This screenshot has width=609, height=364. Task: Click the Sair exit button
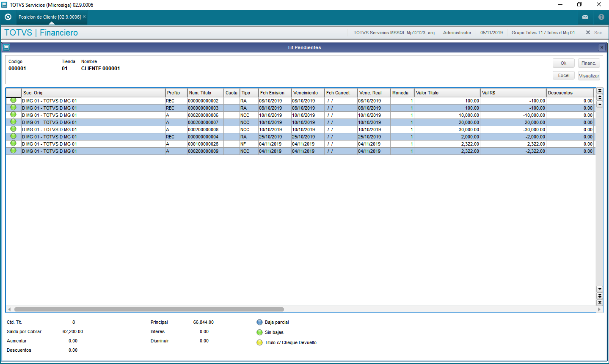point(594,33)
